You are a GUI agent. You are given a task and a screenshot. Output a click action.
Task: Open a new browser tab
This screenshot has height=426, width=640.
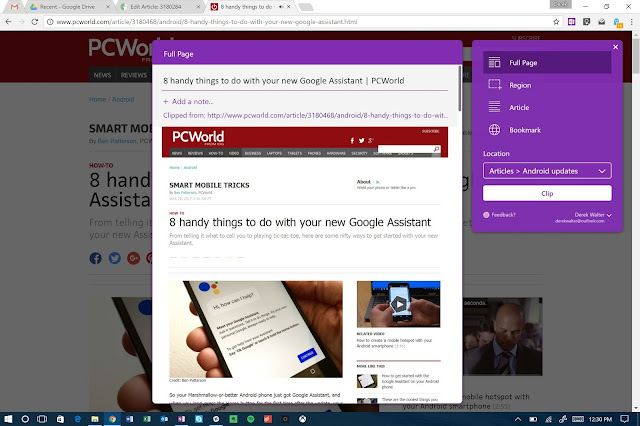pos(306,7)
